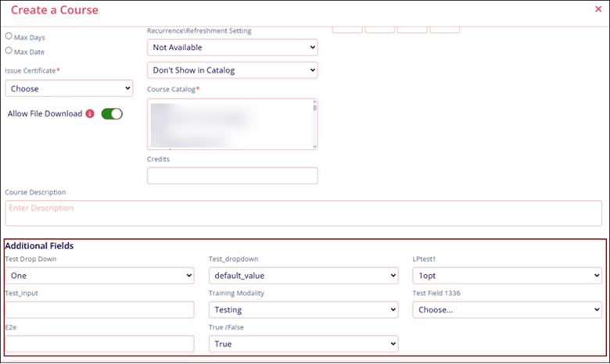Select the Max Date radio button

pos(9,51)
